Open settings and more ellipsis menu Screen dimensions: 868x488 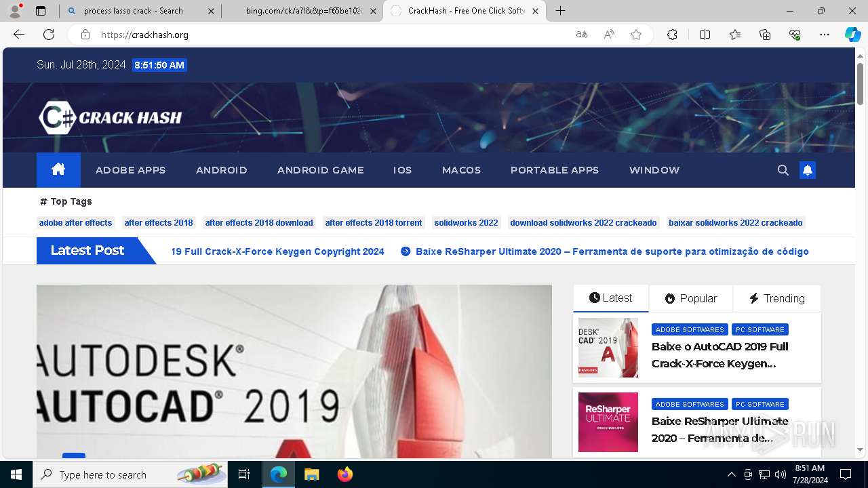click(x=825, y=35)
